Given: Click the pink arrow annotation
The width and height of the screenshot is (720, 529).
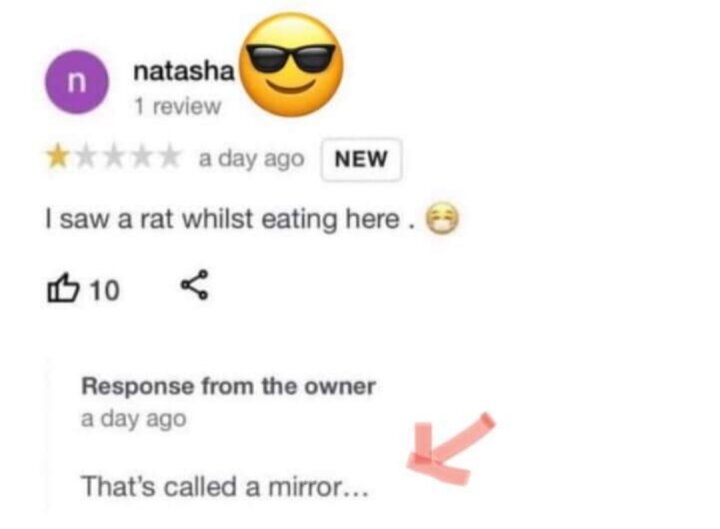Looking at the screenshot, I should 450,449.
